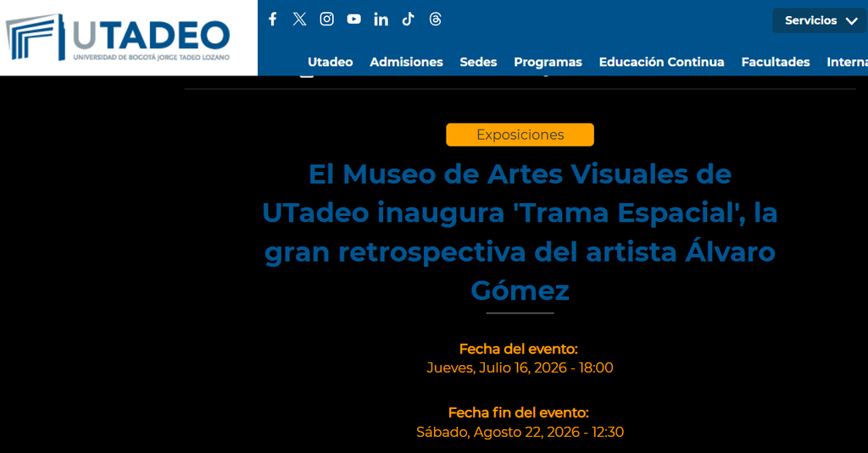Open the YouTube icon in header
This screenshot has height=453, width=868.
click(353, 19)
